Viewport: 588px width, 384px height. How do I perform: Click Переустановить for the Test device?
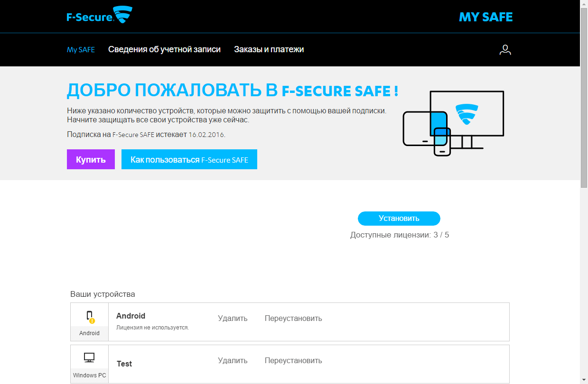(x=293, y=360)
